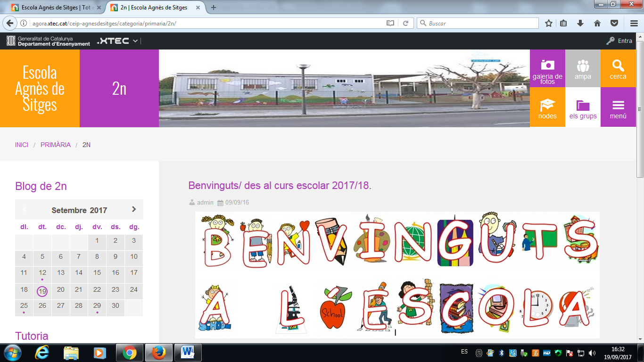The width and height of the screenshot is (644, 362).
Task: Switch to the first Escola Agnès de Sitges tab
Action: click(53, 8)
